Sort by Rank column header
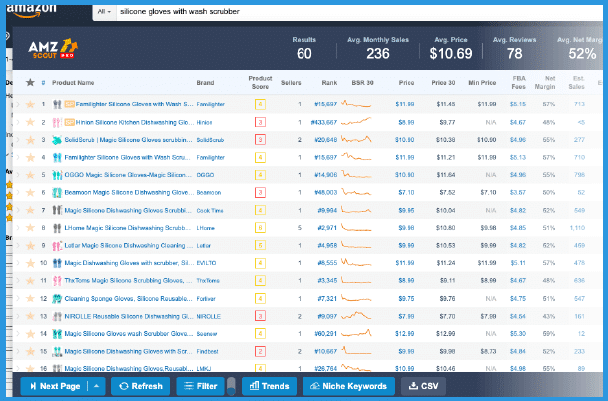This screenshot has height=401, width=608. tap(329, 83)
